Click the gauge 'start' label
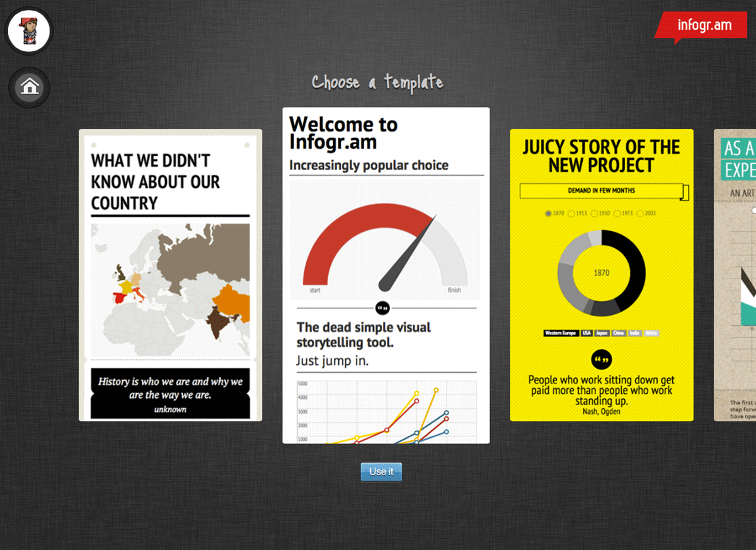This screenshot has height=550, width=756. pyautogui.click(x=315, y=290)
